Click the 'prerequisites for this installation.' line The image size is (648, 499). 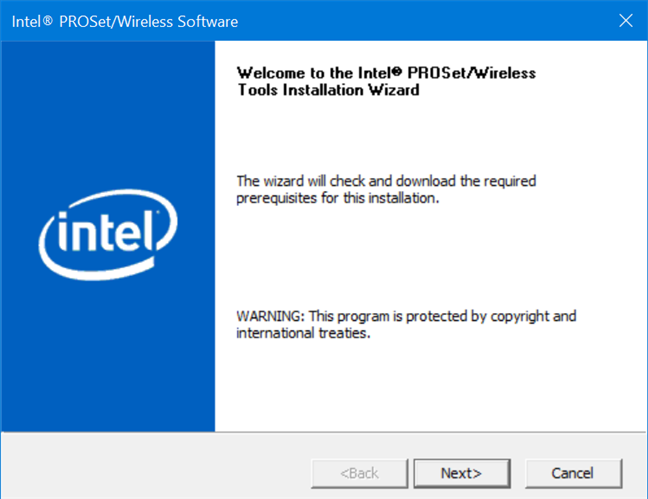337,198
